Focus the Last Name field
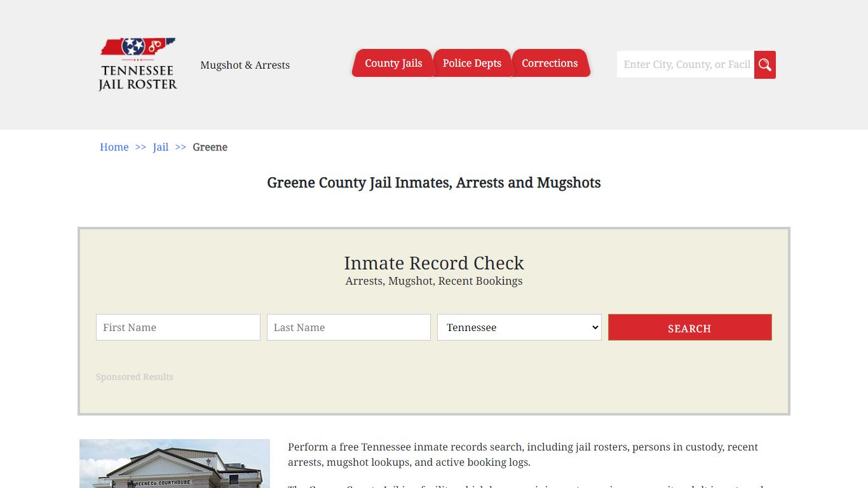Image resolution: width=868 pixels, height=488 pixels. click(349, 327)
